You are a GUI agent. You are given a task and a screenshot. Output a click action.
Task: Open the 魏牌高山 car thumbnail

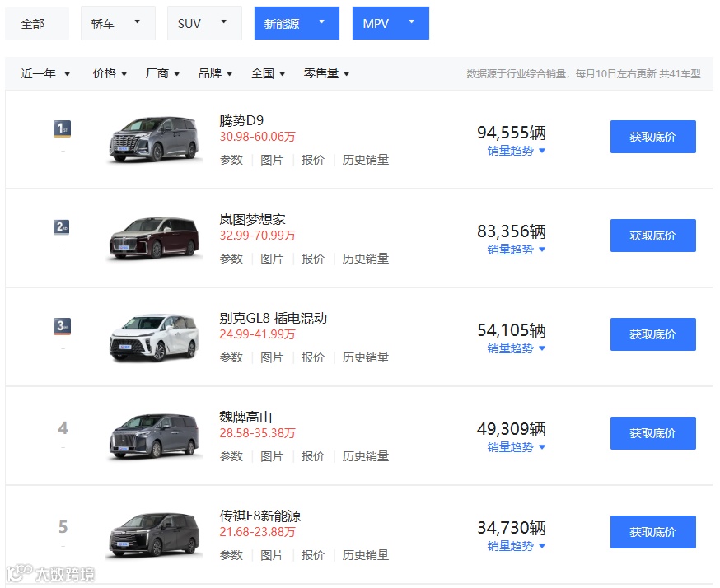(x=154, y=436)
